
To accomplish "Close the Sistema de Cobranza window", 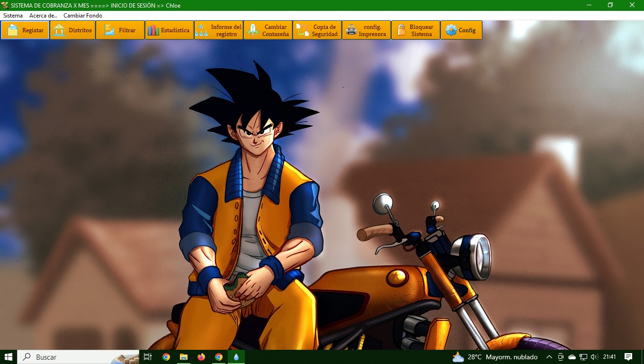I will tap(632, 5).
